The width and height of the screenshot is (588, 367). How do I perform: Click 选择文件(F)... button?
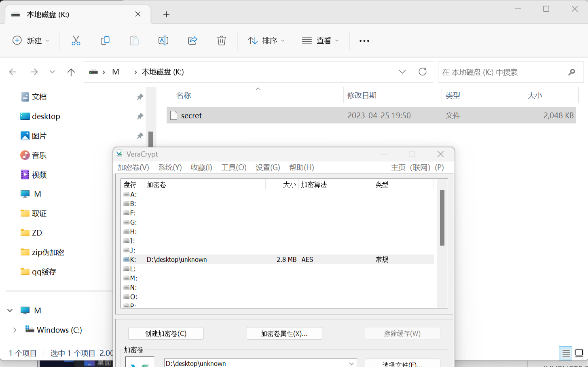tap(402, 363)
